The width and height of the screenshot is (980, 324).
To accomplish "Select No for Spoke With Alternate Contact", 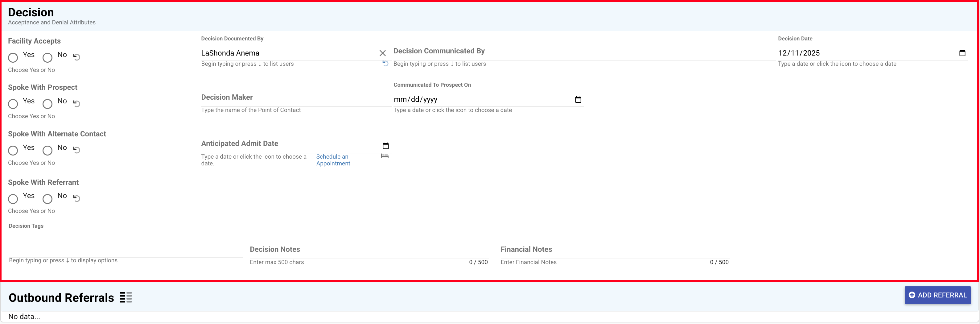I will pos(47,150).
